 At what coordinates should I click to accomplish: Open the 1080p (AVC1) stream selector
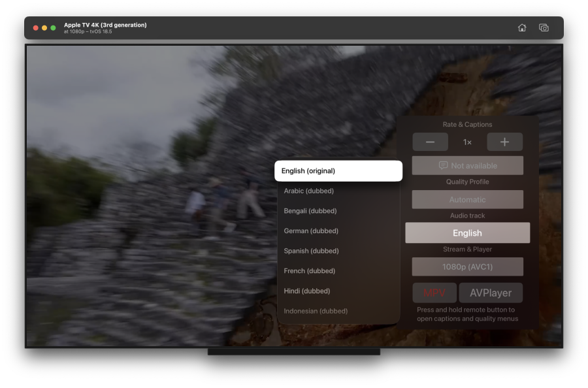(467, 267)
